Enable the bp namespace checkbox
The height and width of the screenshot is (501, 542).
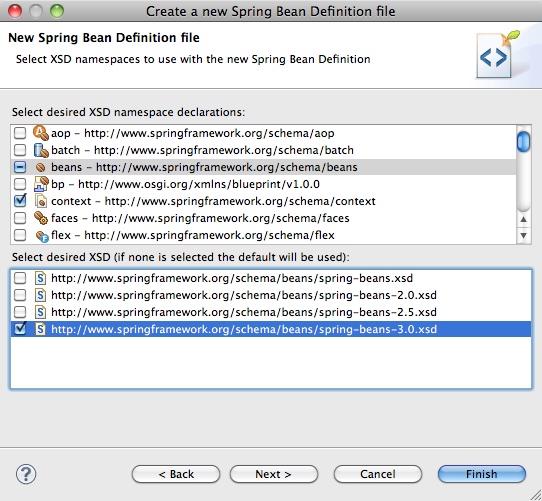click(20, 184)
